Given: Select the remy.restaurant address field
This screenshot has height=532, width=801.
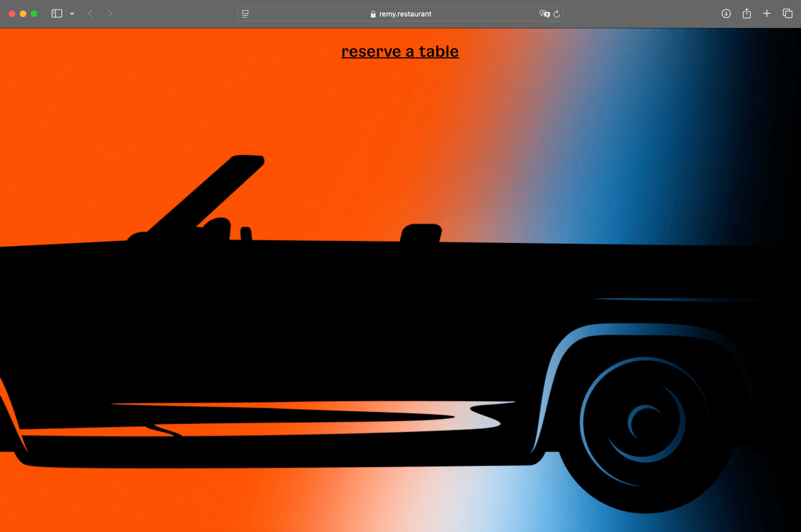Looking at the screenshot, I should 405,14.
